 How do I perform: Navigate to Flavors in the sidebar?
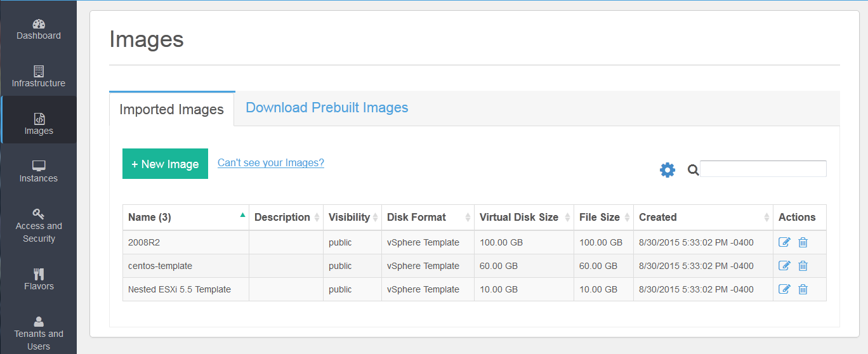tap(39, 280)
